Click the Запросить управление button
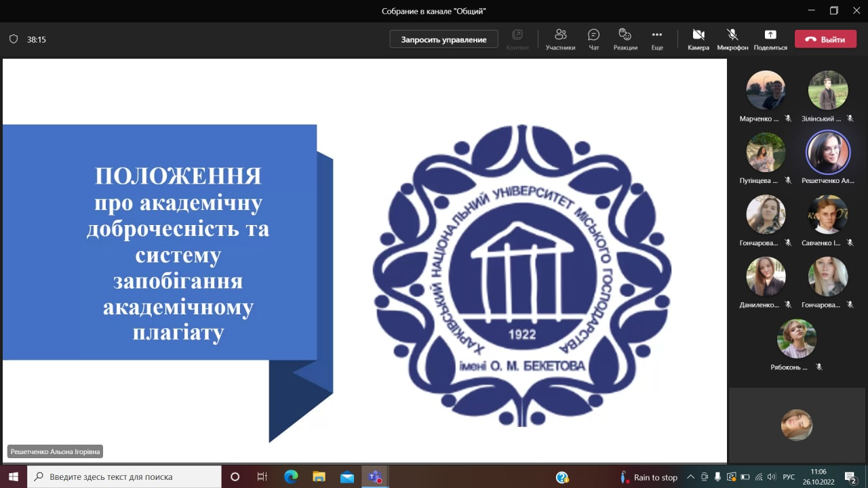 click(443, 39)
